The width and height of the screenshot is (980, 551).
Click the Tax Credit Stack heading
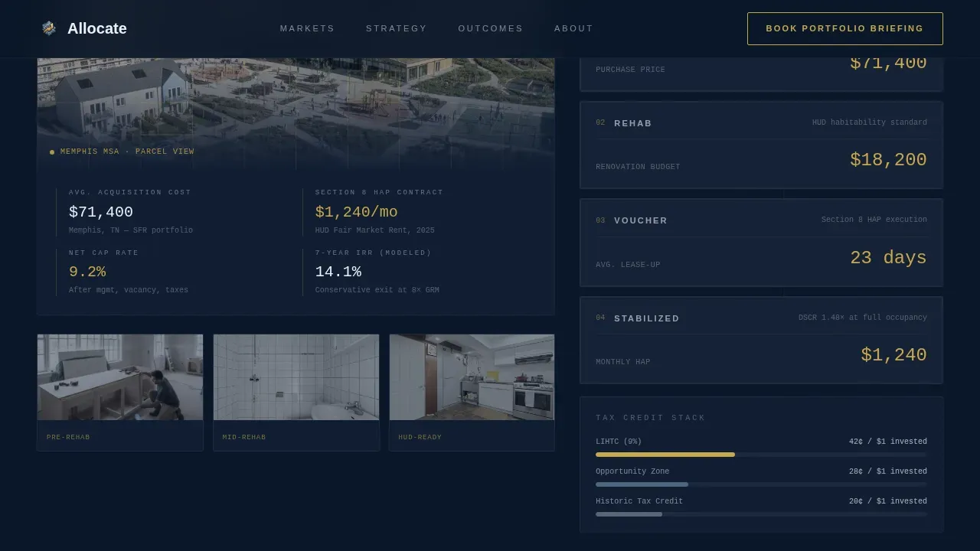coord(651,418)
